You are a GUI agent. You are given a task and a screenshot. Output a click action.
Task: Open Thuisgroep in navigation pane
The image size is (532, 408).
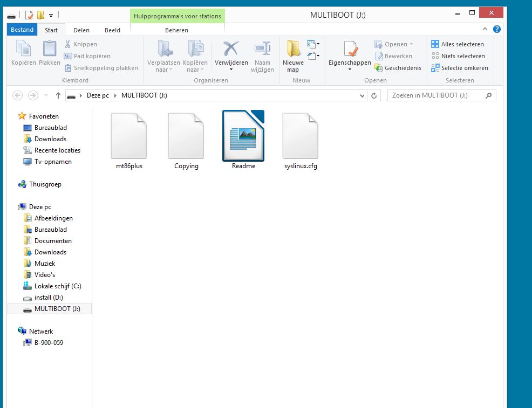pos(40,184)
